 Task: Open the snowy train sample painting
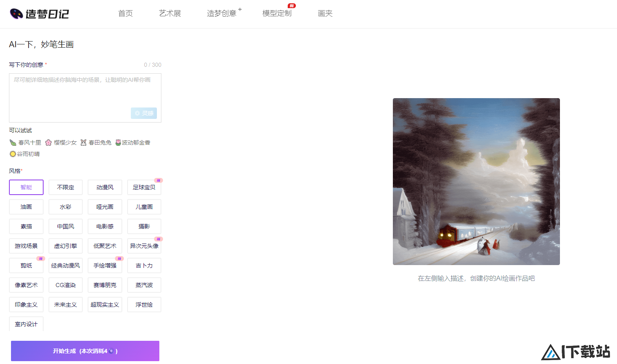(x=476, y=182)
